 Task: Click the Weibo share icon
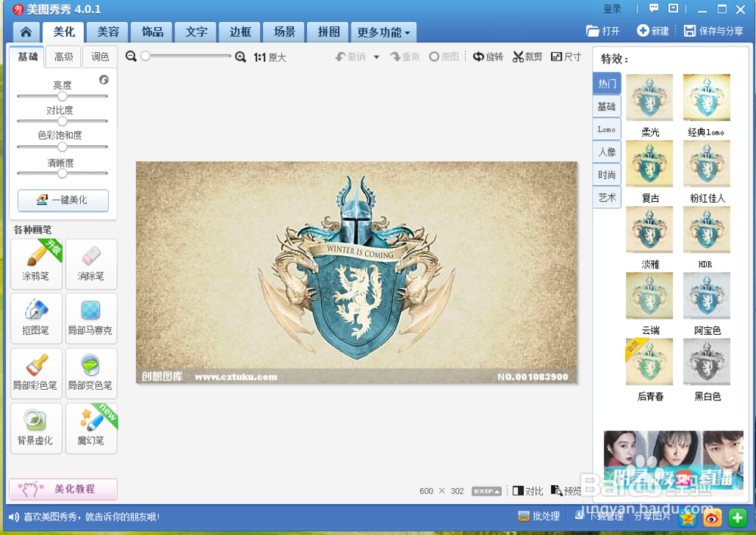pos(712,518)
